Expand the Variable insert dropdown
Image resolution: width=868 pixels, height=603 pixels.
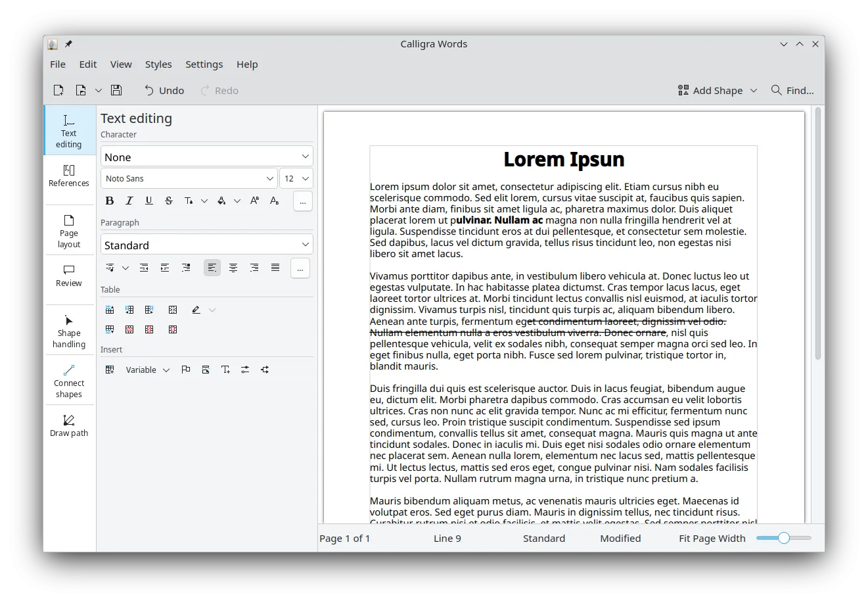(x=166, y=370)
